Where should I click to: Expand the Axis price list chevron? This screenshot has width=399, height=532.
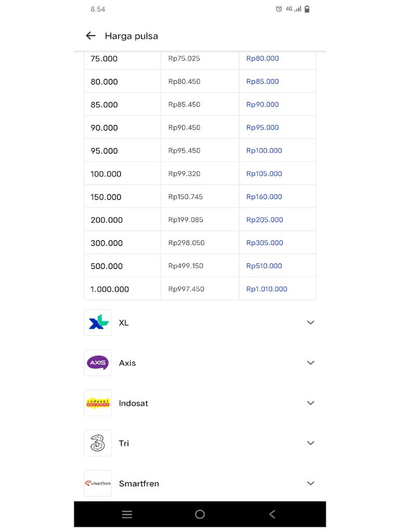[x=311, y=363]
